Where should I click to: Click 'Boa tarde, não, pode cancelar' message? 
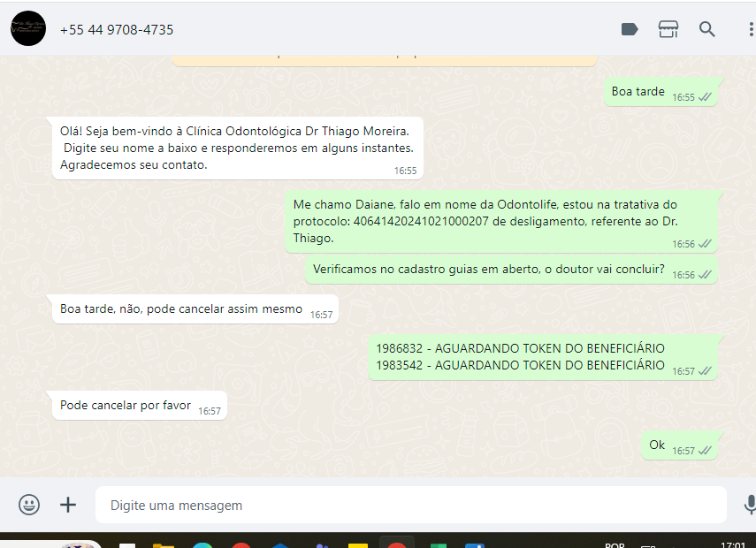[x=195, y=309]
